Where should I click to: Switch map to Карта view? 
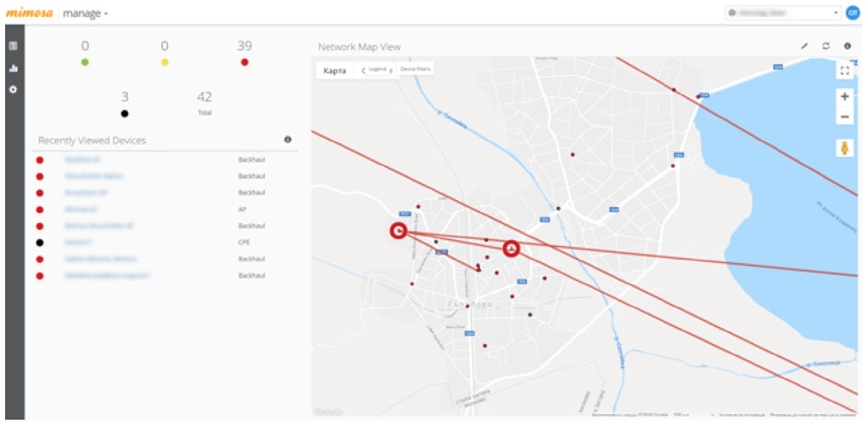[335, 71]
